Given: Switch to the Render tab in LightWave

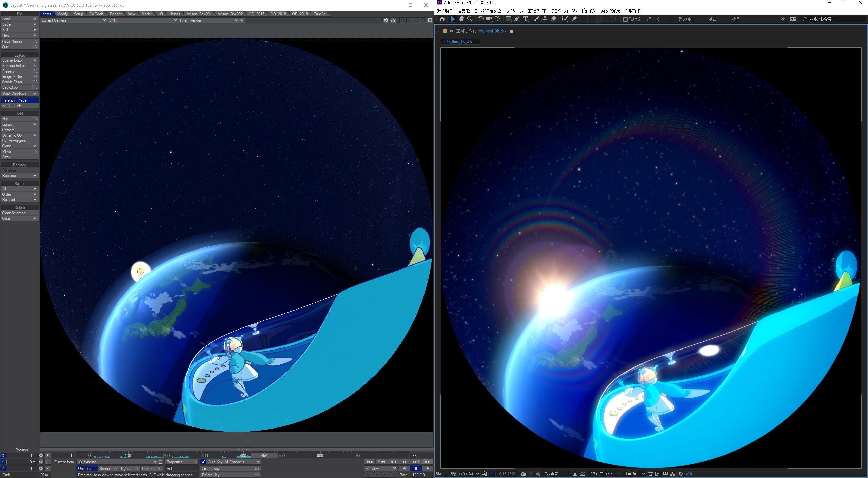Looking at the screenshot, I should coord(116,14).
